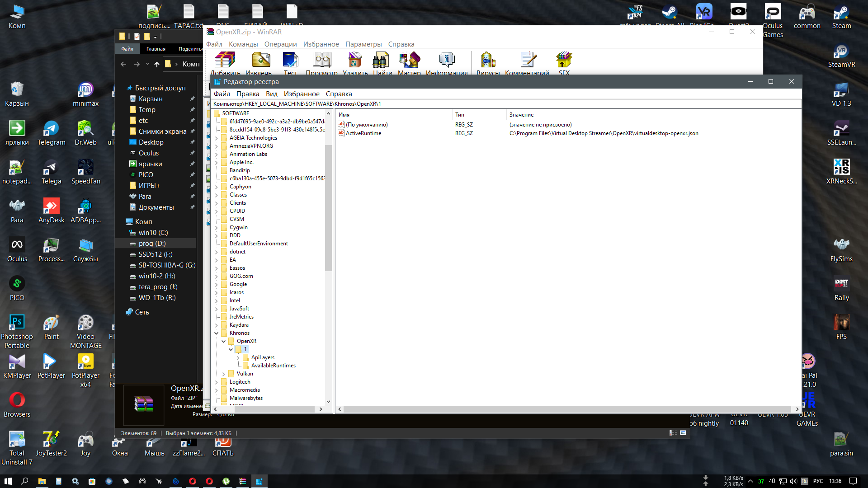The width and height of the screenshot is (868, 488).
Task: Collapse the registry key named 1
Action: click(231, 349)
